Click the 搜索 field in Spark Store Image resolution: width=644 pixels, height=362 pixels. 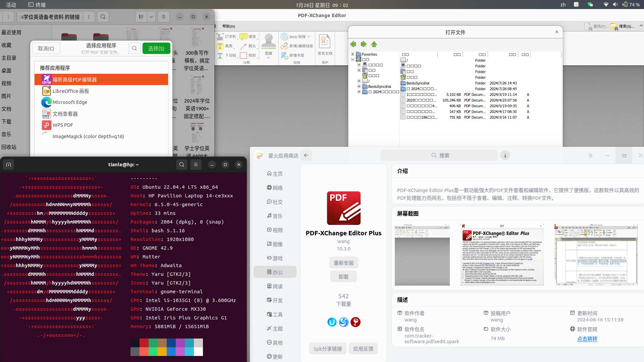pos(439,156)
